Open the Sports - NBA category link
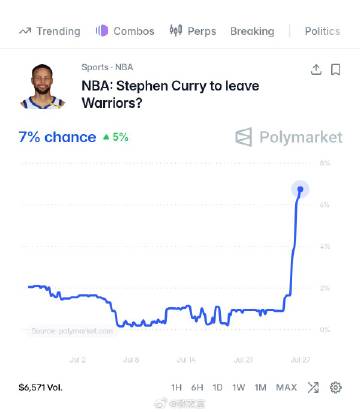The image size is (360, 412). (x=107, y=67)
